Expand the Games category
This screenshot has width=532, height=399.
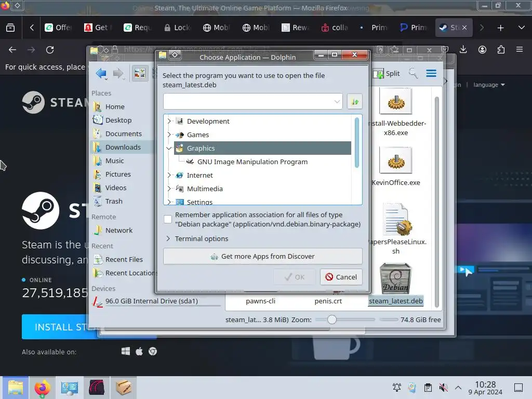[x=169, y=135]
